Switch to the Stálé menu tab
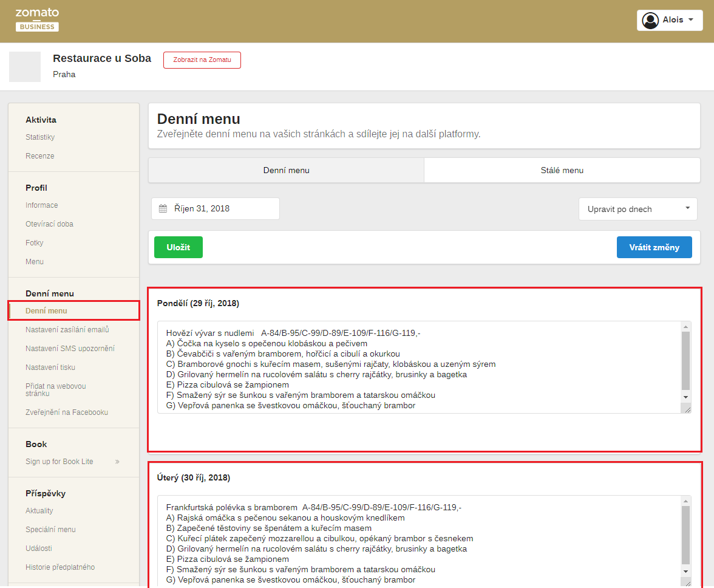714x588 pixels. pos(562,171)
